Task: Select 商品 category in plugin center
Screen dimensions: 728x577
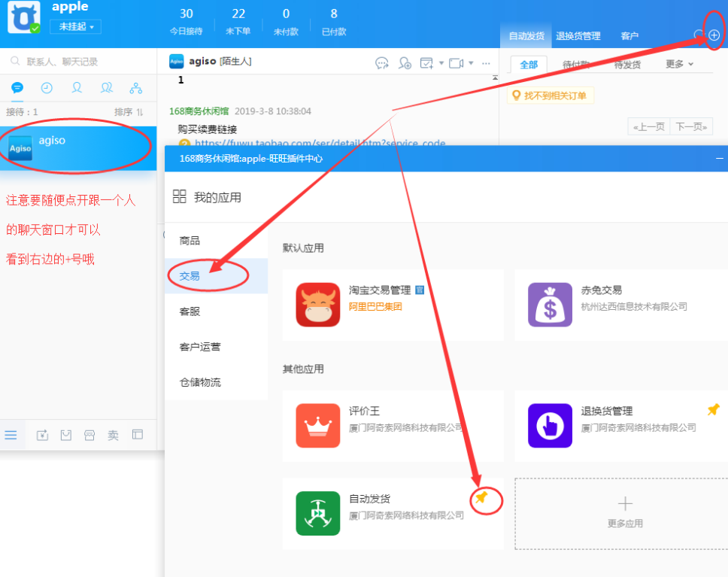Action: pos(217,241)
